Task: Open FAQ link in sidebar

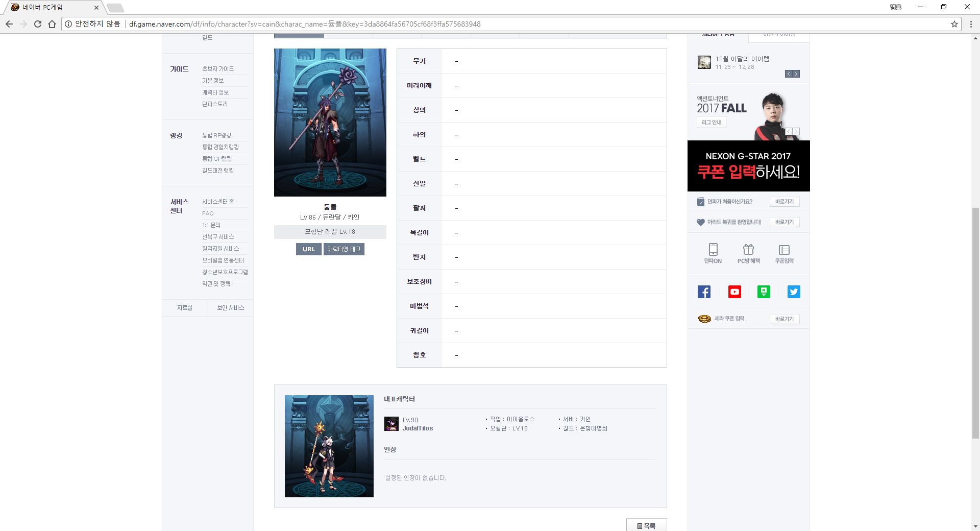Action: pos(208,213)
